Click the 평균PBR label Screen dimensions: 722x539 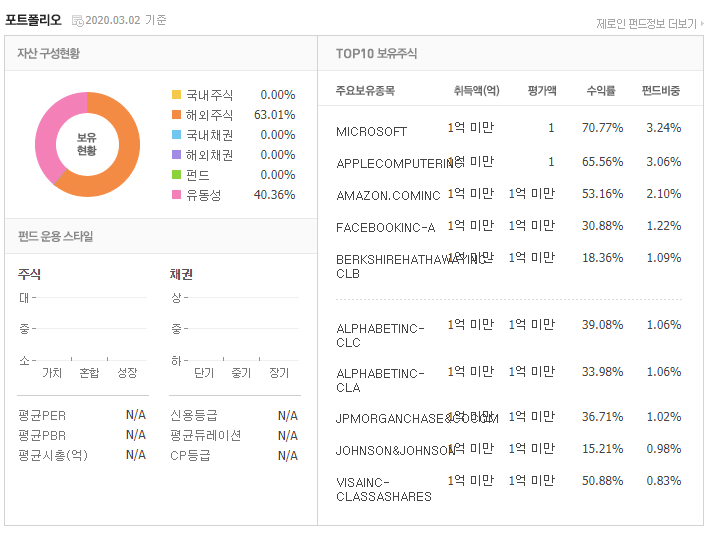click(x=42, y=435)
